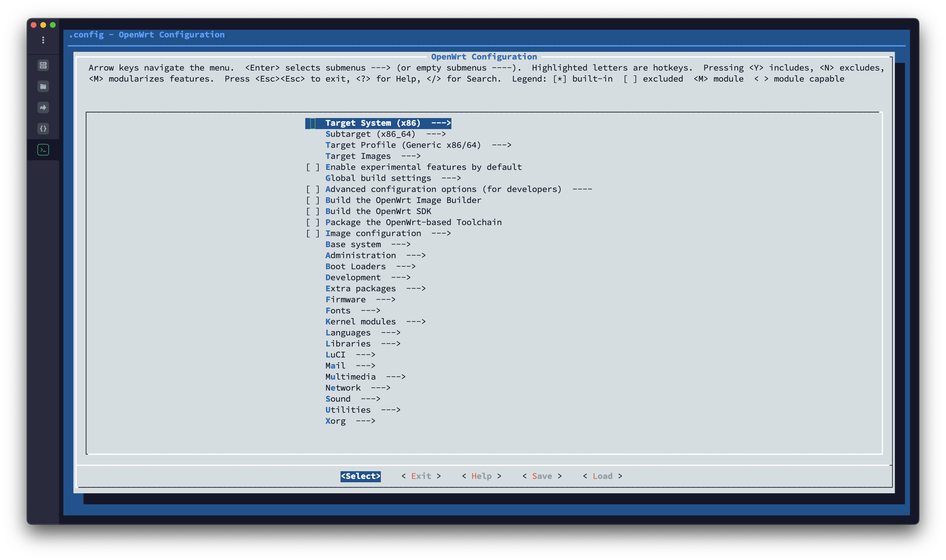Screen dimensions: 946x560
Task: Toggle Build the OpenWrt SDK checkbox
Action: [x=312, y=211]
